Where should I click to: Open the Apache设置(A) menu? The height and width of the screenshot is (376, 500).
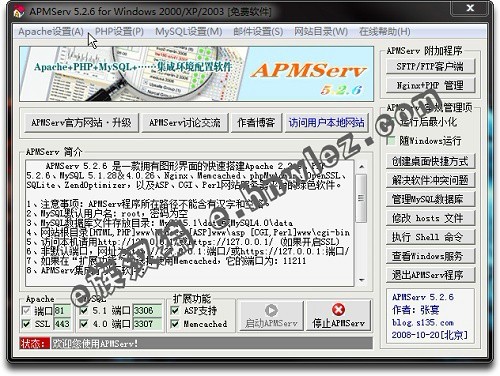tap(51, 32)
